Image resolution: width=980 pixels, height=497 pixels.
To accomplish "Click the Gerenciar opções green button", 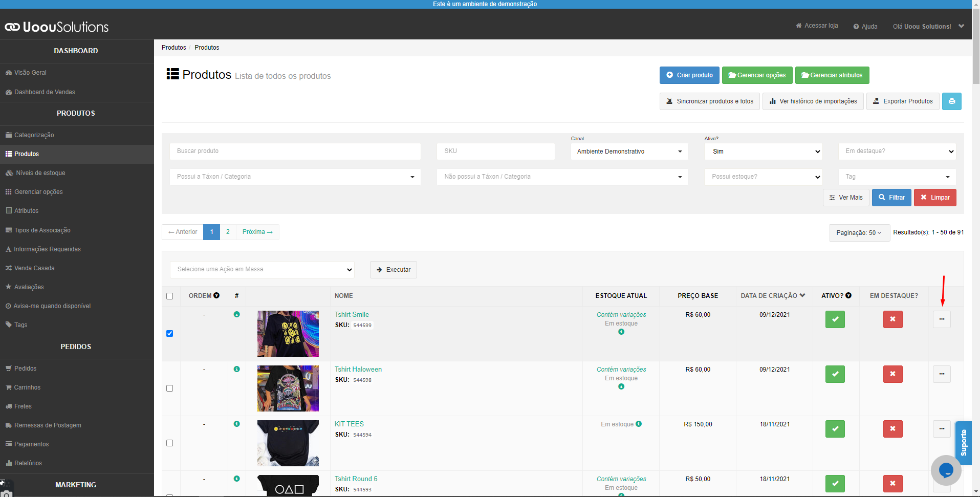I will (757, 75).
